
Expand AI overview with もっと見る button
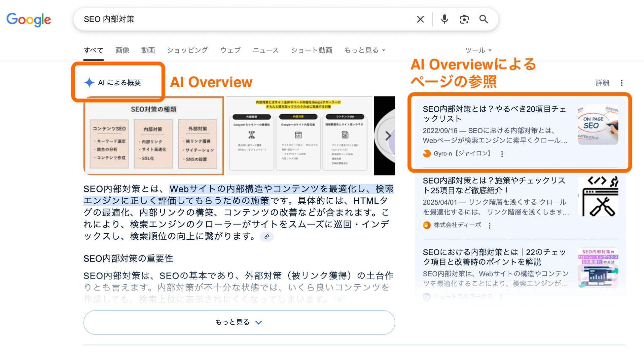click(239, 322)
